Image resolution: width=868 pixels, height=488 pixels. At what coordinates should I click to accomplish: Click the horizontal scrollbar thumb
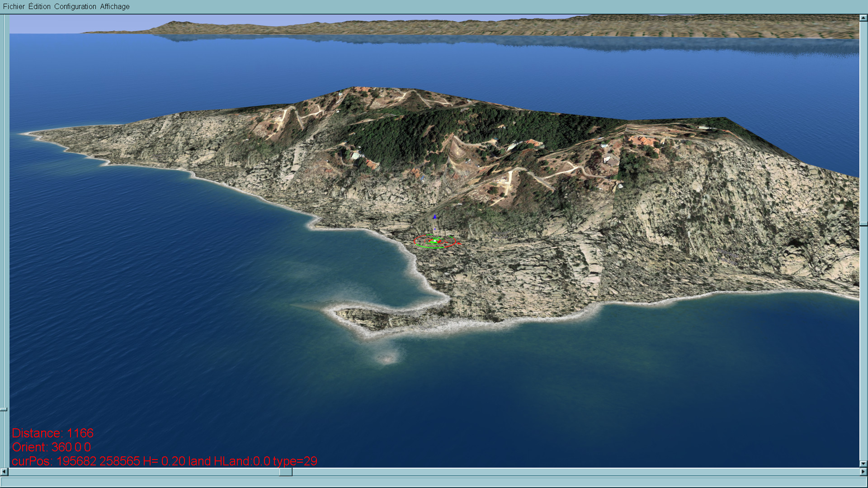285,472
